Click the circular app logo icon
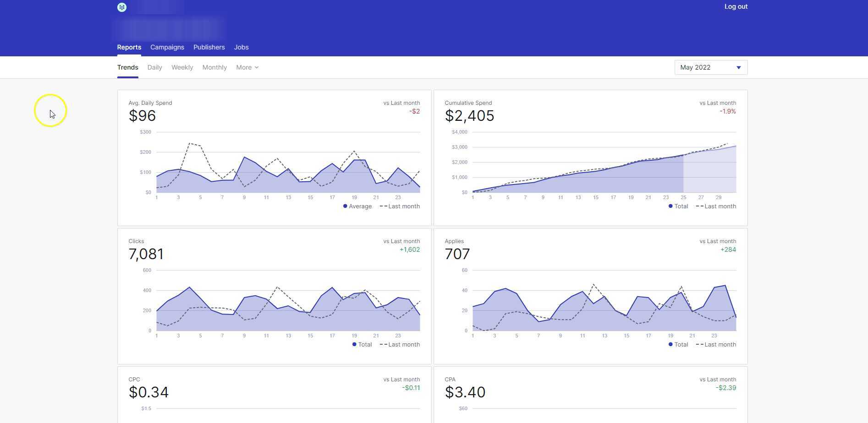This screenshot has width=868, height=423. (121, 7)
